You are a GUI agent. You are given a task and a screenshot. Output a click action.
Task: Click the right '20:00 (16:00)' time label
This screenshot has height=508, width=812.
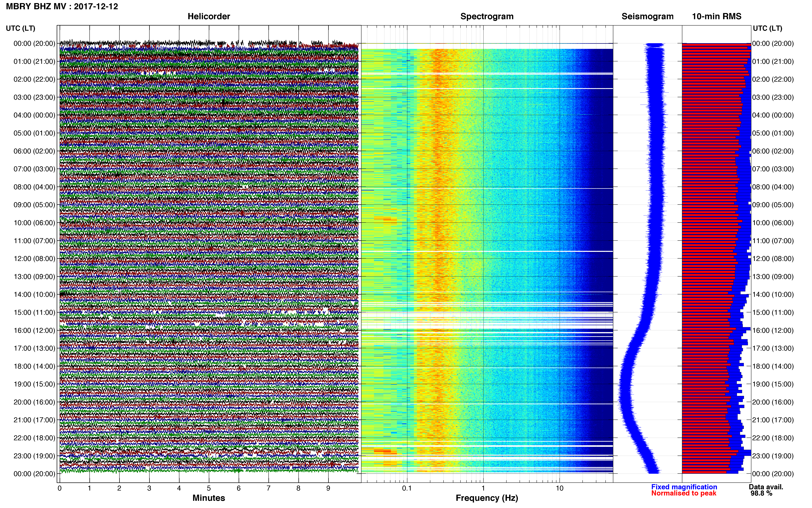click(x=773, y=402)
